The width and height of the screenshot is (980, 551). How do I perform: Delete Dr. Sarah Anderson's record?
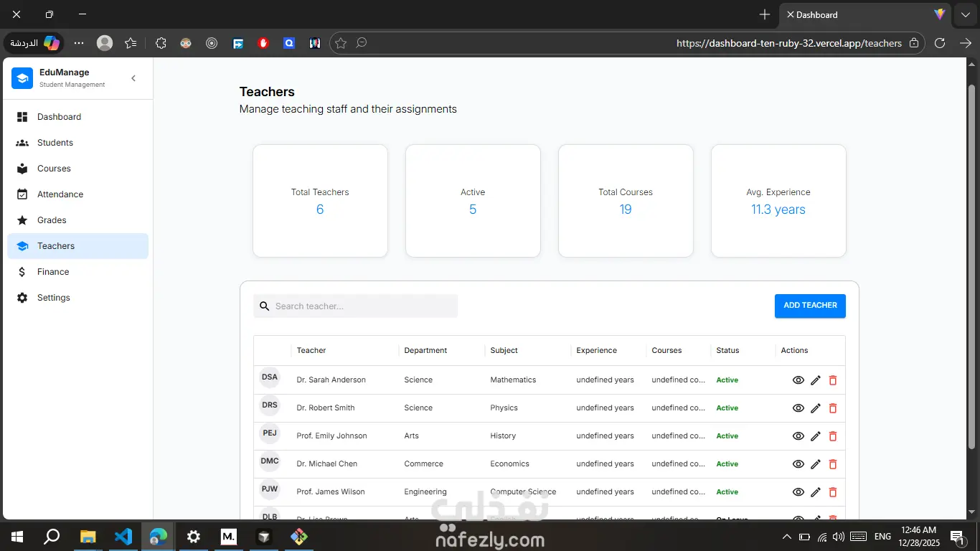[x=833, y=380]
